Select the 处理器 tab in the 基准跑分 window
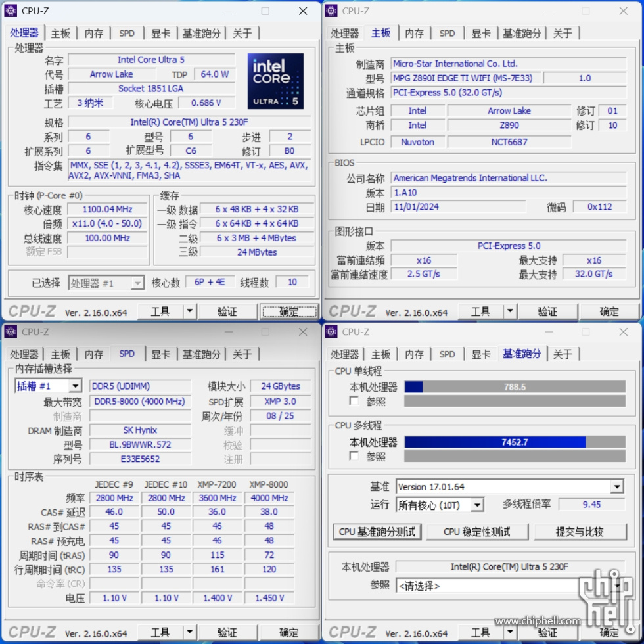The height and width of the screenshot is (644, 644). 344,354
